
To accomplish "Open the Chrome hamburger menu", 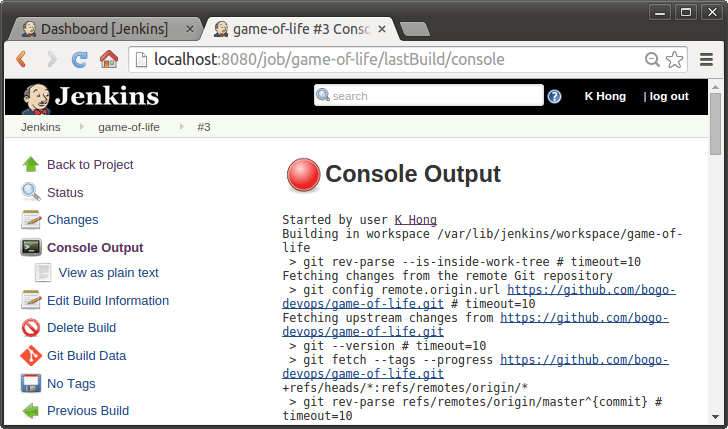I will point(706,59).
